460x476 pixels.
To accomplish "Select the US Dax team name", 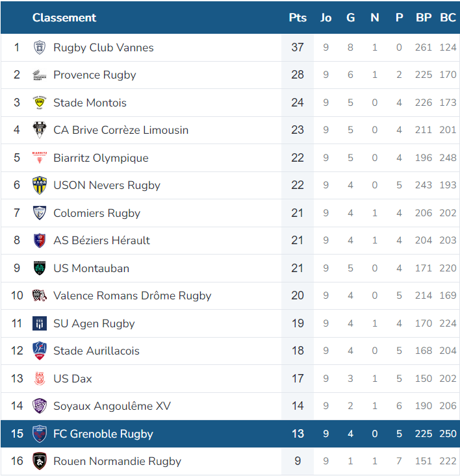I will pos(73,379).
